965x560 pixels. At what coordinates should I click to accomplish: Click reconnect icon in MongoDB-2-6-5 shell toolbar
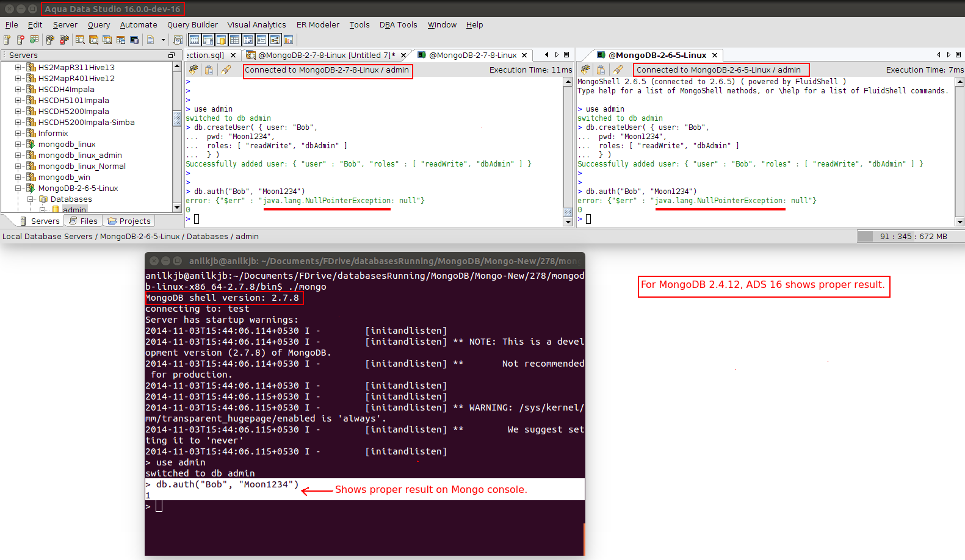click(586, 70)
